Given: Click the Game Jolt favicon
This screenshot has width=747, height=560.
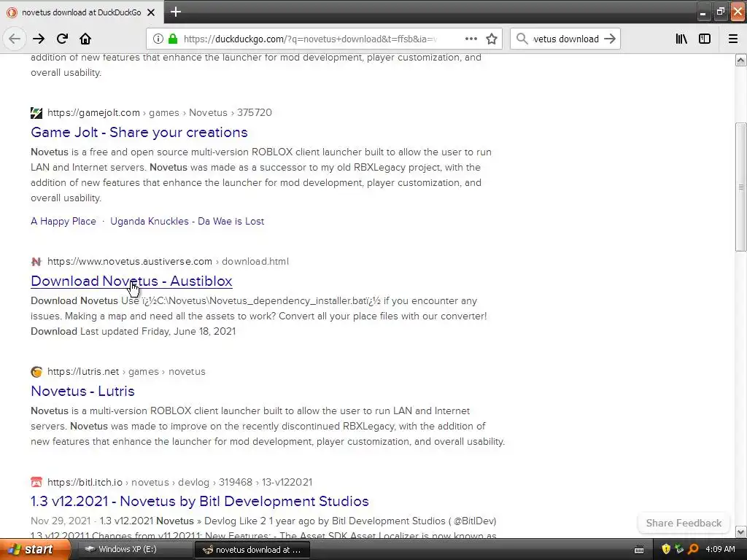Looking at the screenshot, I should [x=36, y=113].
